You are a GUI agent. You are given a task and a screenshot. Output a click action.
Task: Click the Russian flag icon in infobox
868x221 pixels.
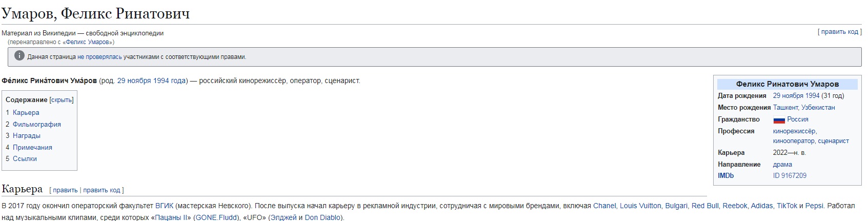coord(779,120)
